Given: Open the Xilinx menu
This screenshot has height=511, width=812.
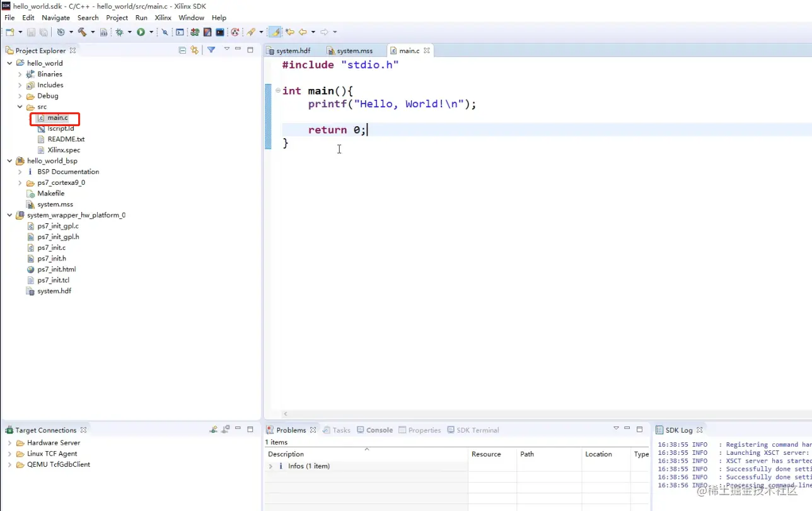Looking at the screenshot, I should click(163, 18).
